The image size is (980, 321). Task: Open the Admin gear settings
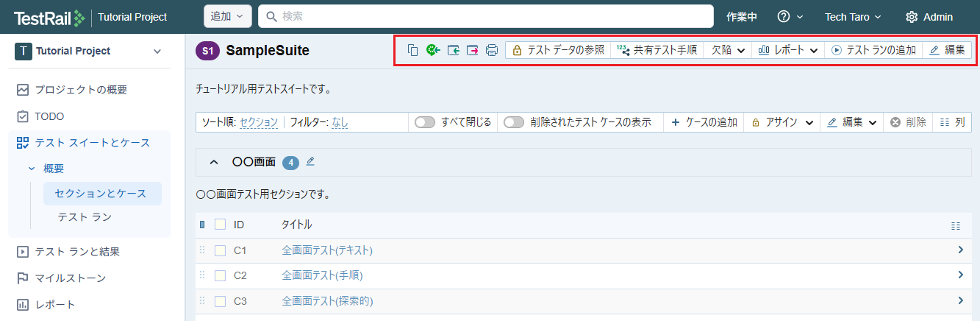point(929,17)
